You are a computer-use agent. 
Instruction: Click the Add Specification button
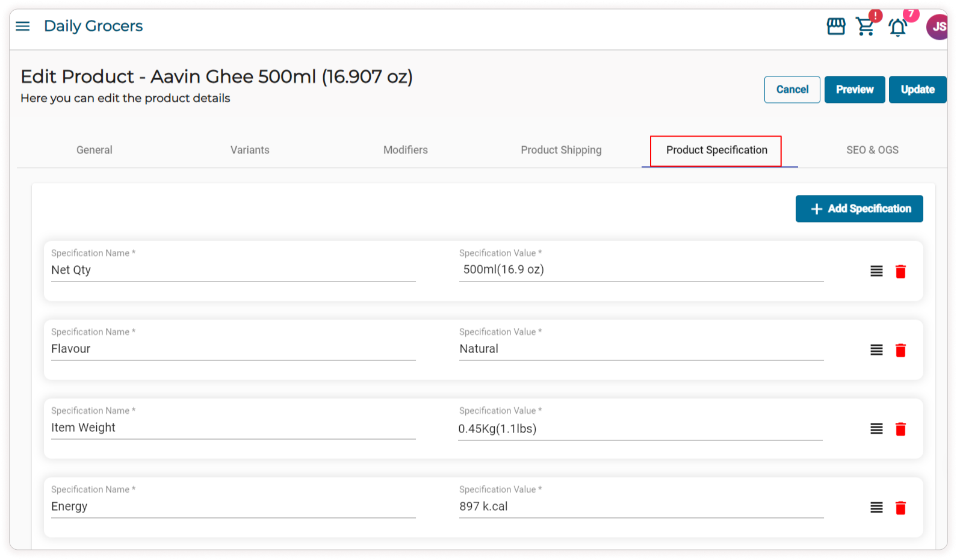(859, 209)
